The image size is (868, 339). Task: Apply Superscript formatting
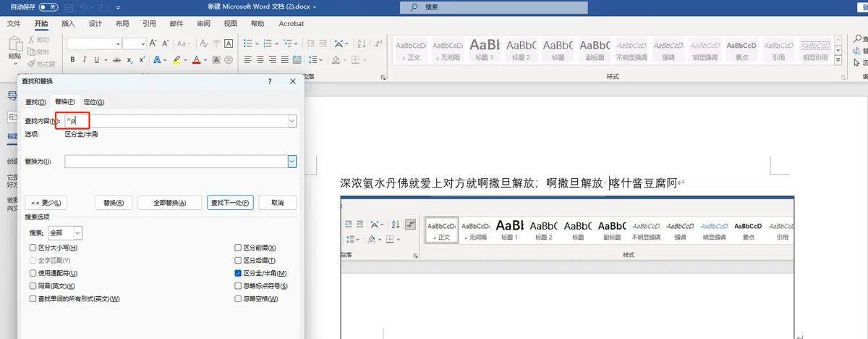[x=142, y=59]
